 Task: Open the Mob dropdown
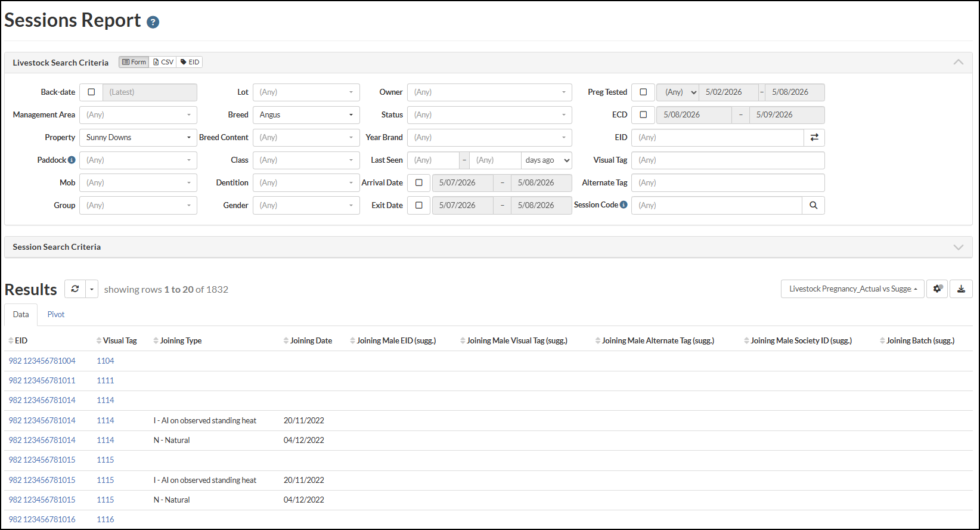(x=138, y=183)
